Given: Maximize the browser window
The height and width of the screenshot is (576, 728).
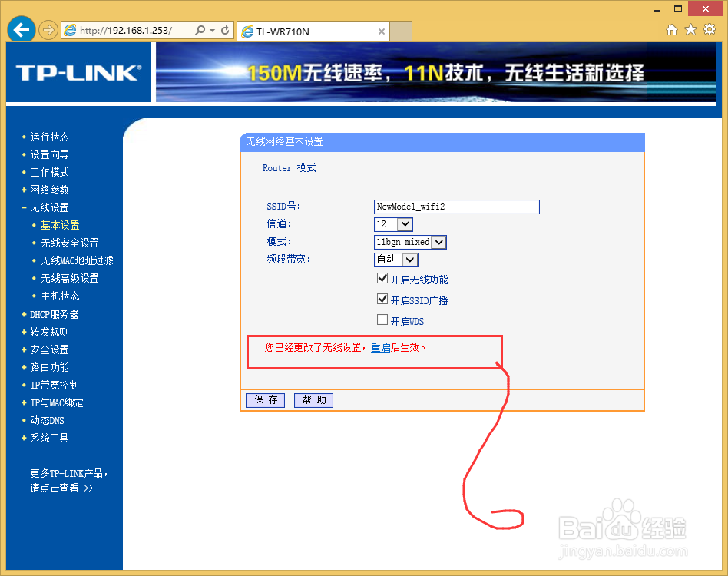Looking at the screenshot, I should [678, 8].
